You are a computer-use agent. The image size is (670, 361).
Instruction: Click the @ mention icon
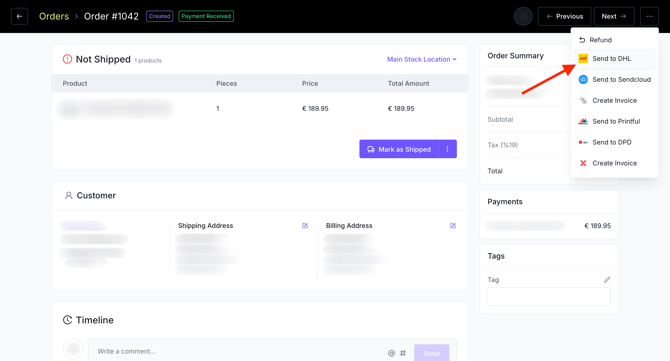tap(391, 353)
